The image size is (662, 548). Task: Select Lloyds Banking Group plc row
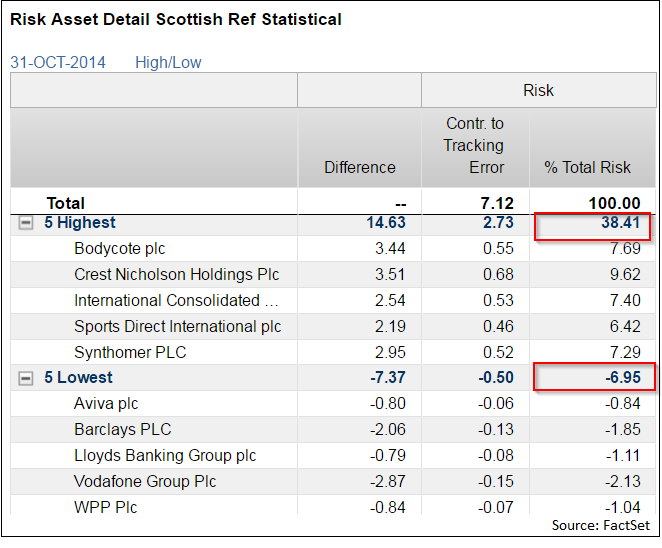click(165, 456)
